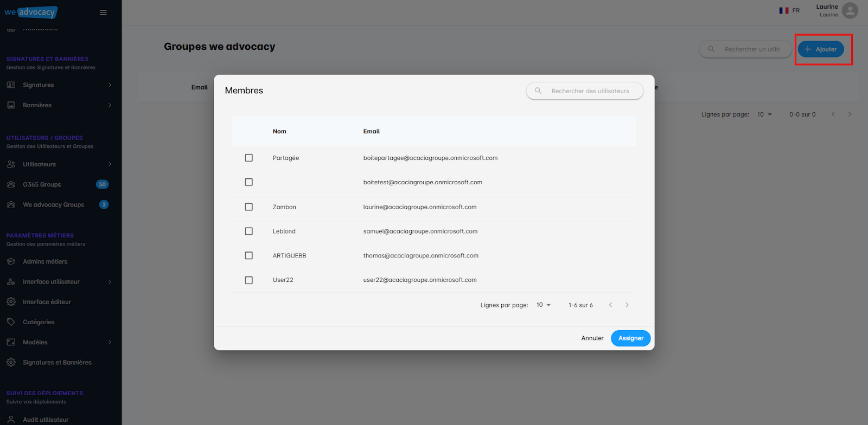Check the User22 member checkbox

click(x=249, y=280)
